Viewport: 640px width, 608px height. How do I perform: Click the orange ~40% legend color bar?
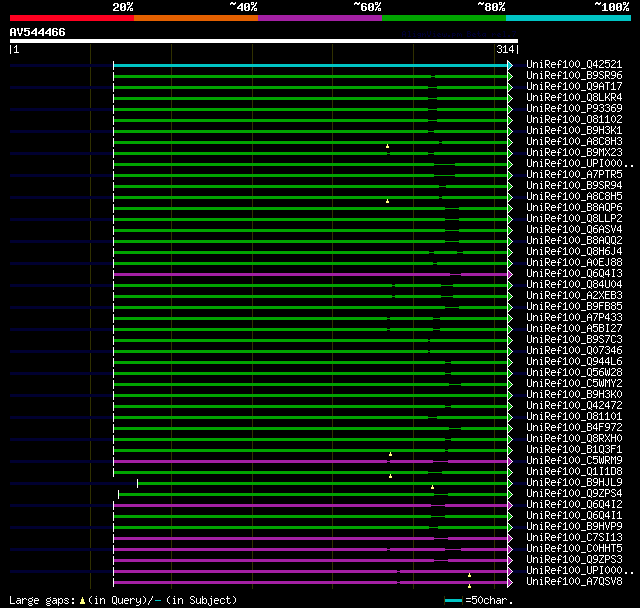point(195,18)
